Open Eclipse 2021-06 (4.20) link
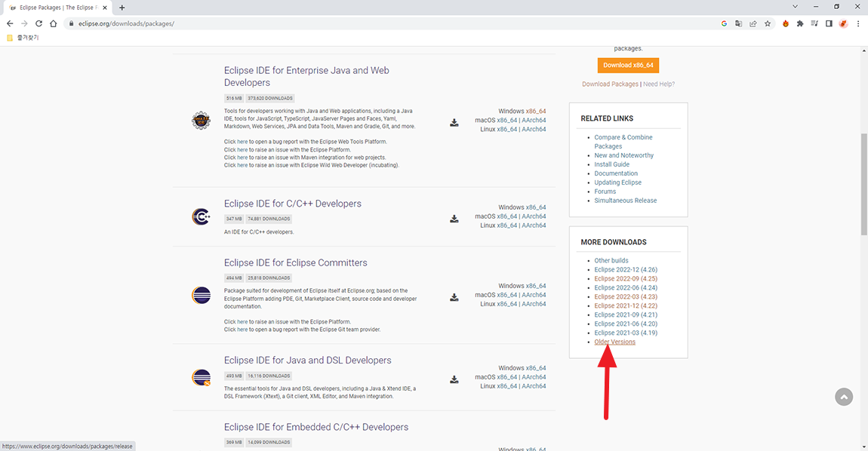 point(626,324)
